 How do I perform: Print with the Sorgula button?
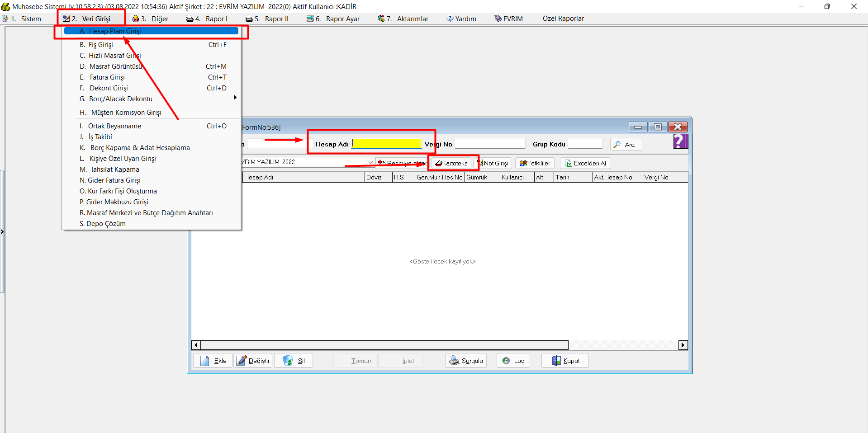466,361
